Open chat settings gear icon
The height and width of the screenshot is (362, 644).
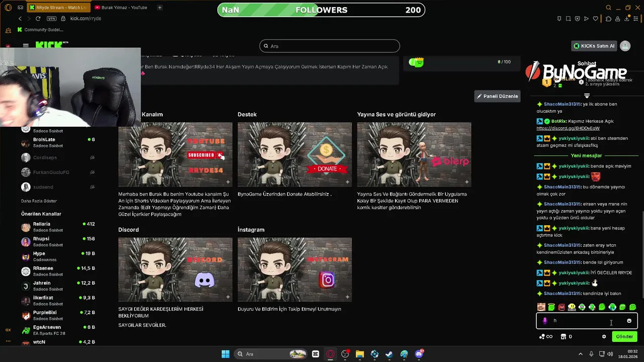pyautogui.click(x=604, y=337)
